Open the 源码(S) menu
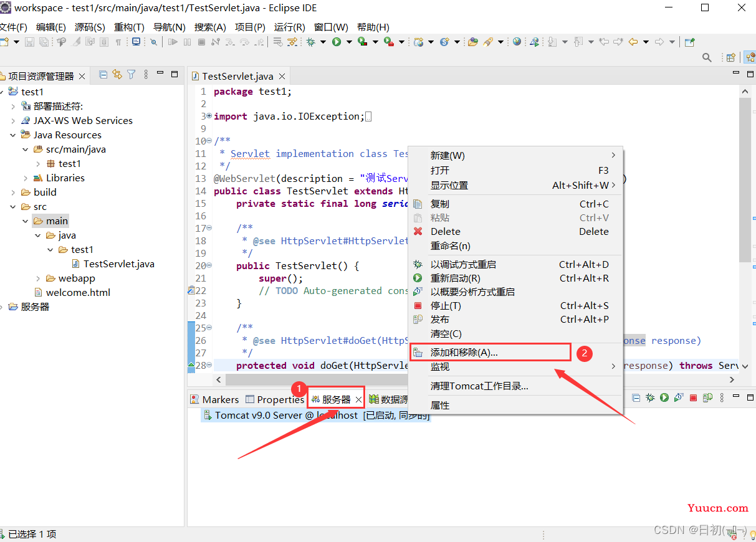Viewport: 756px width, 542px height. pos(90,27)
